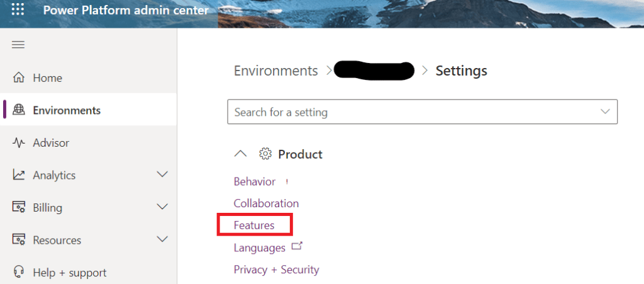
Task: Click the Analytics chart icon
Action: (19, 175)
